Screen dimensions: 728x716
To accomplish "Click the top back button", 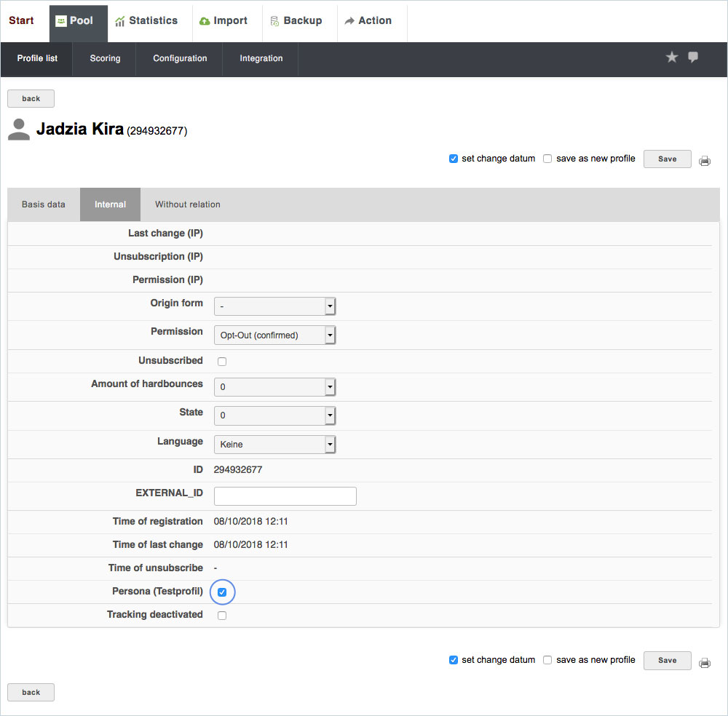I will pyautogui.click(x=31, y=99).
